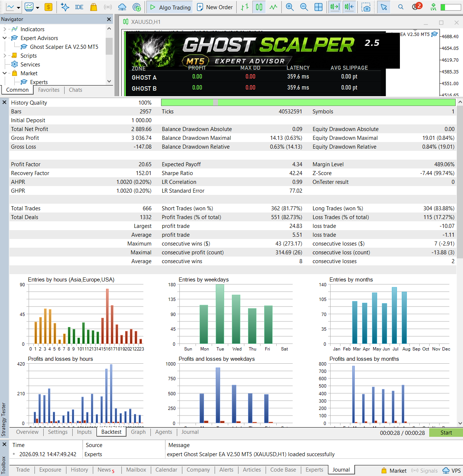Zoom out on the chart

pyautogui.click(x=304, y=7)
